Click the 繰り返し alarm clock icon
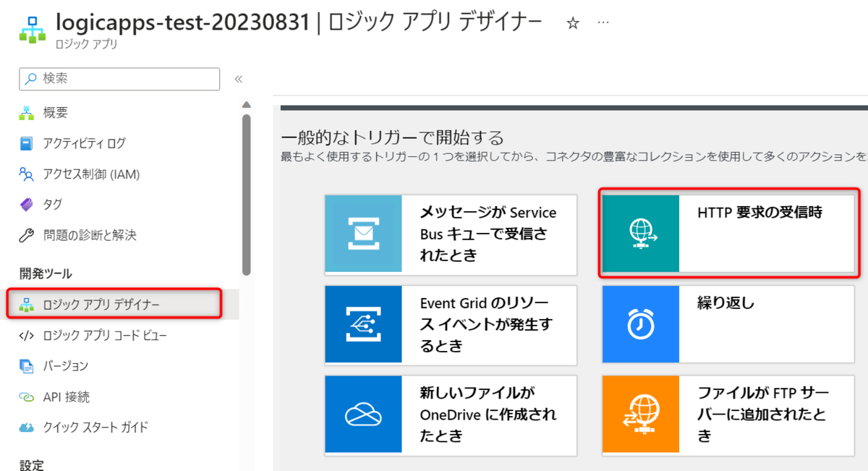 (641, 324)
